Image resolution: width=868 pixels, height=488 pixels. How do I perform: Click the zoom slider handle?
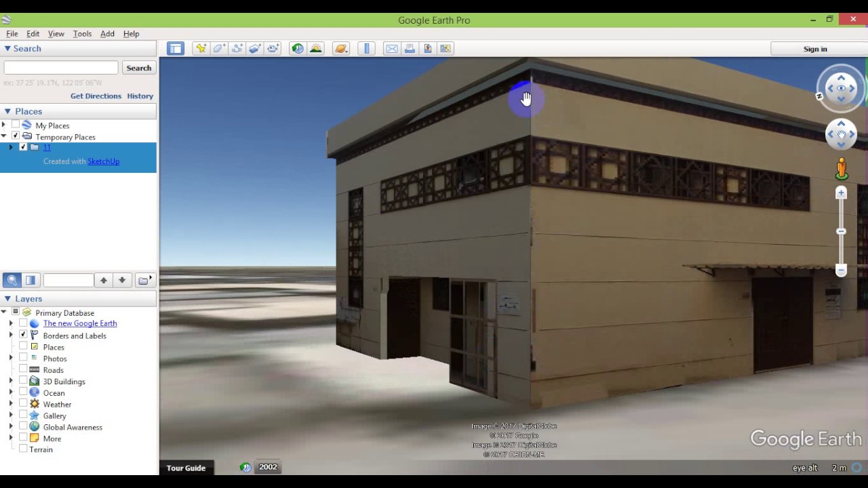[x=841, y=232]
